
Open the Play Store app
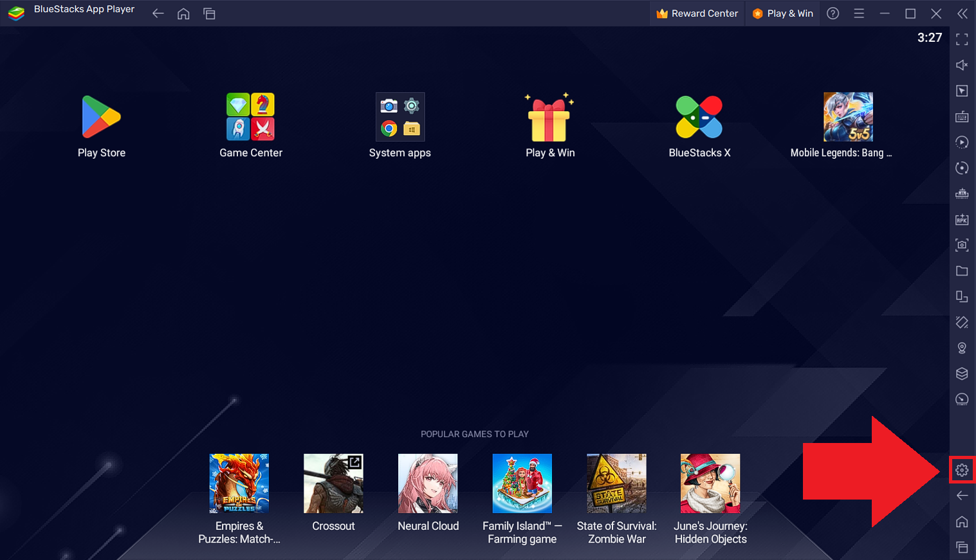coord(102,116)
